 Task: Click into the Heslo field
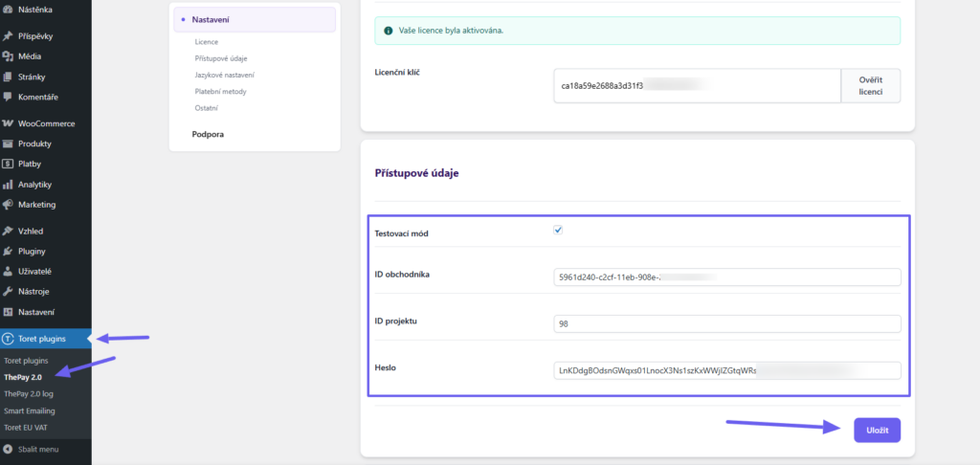(727, 370)
